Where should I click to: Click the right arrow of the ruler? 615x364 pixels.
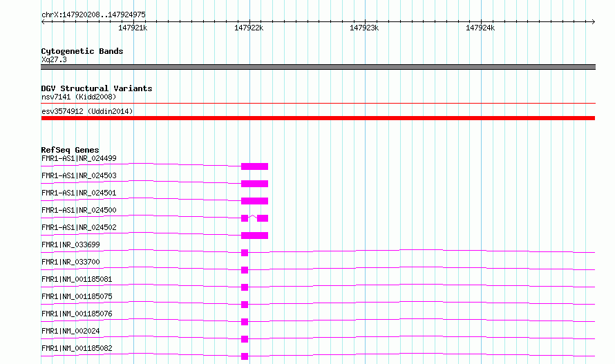594,21
